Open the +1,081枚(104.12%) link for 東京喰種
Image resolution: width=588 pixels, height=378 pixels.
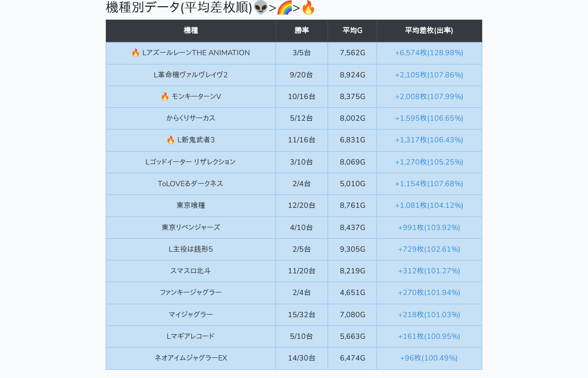(429, 205)
